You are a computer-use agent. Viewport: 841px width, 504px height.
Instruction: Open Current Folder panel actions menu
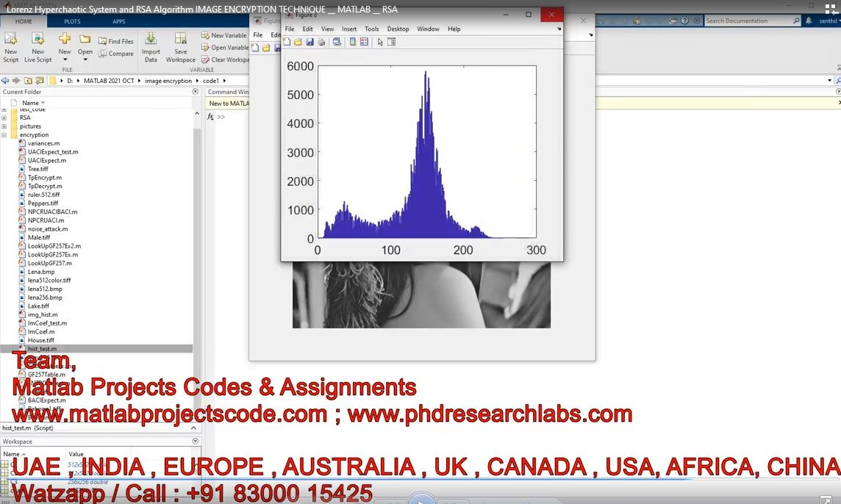click(196, 92)
